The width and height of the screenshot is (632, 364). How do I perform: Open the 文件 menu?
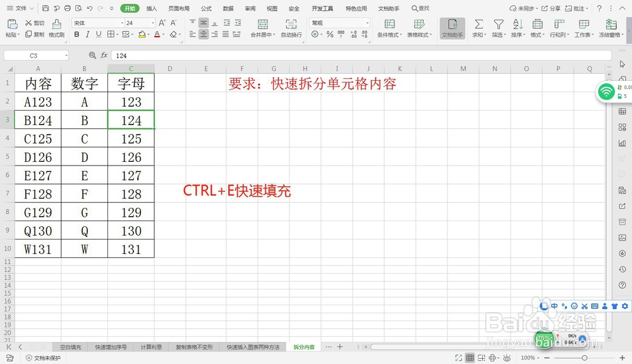20,8
